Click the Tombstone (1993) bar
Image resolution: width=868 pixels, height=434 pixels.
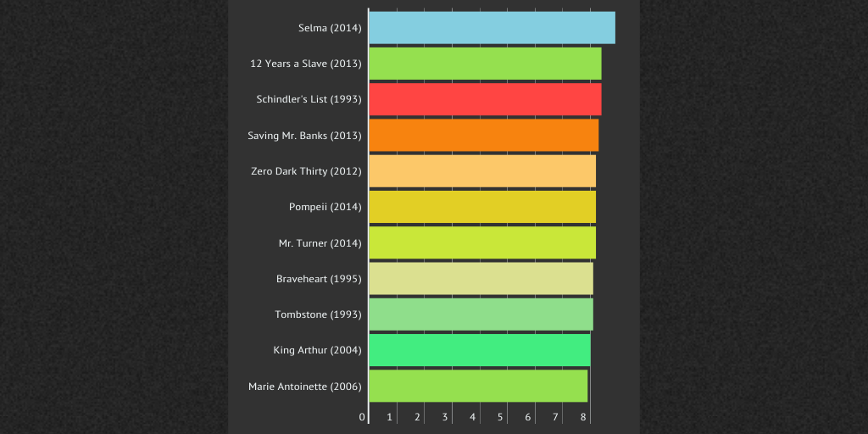[x=481, y=314]
